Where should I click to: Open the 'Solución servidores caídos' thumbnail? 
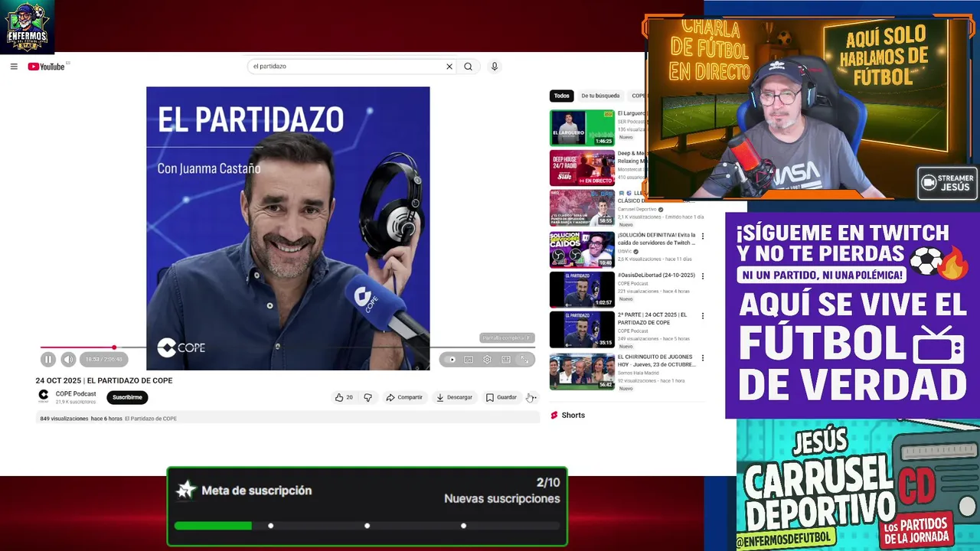tap(582, 249)
